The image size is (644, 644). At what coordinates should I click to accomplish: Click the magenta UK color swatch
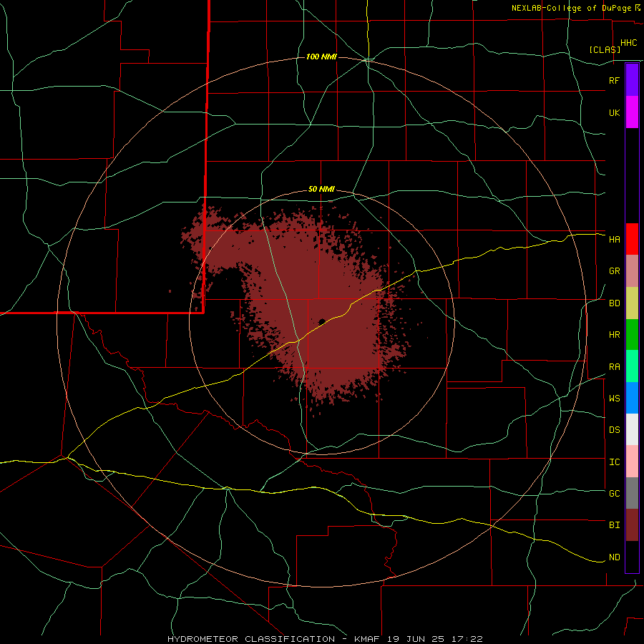[632, 112]
